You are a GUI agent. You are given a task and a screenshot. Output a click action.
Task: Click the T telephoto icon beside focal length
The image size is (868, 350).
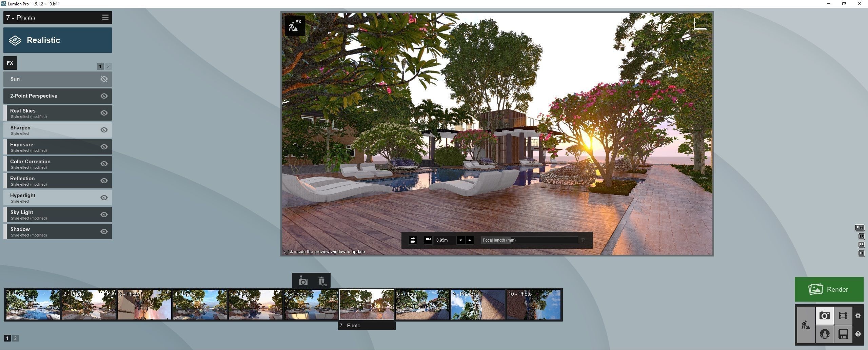click(x=583, y=240)
